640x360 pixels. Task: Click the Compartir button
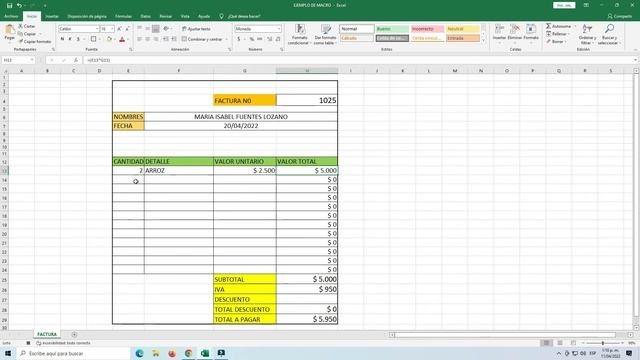pos(620,16)
